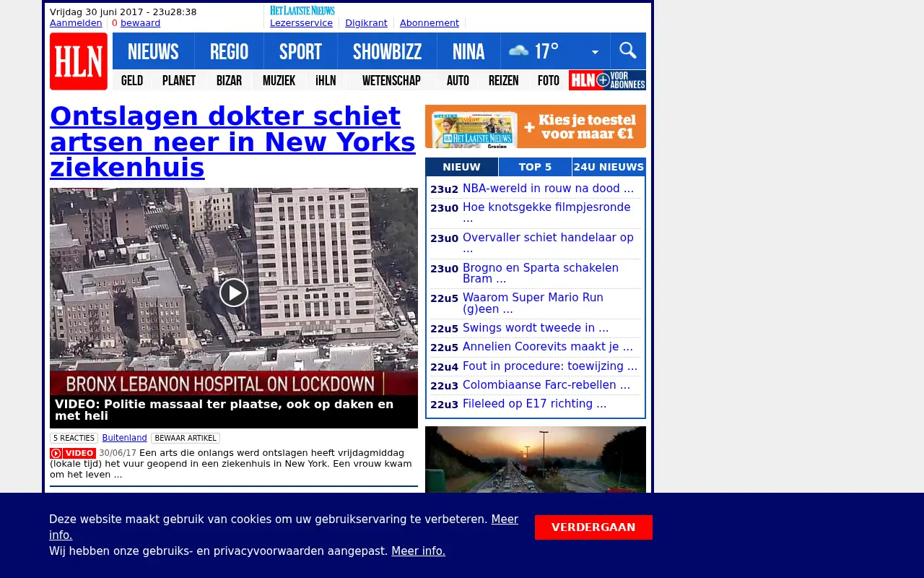This screenshot has width=924, height=578.
Task: Click VERDERGAAN to accept cookies
Action: click(x=593, y=527)
